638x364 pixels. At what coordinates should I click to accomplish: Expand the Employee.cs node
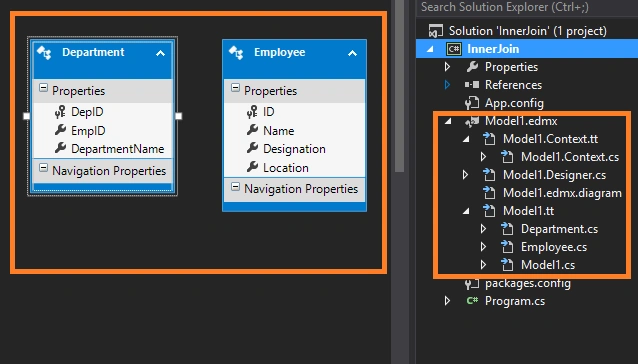tap(483, 247)
